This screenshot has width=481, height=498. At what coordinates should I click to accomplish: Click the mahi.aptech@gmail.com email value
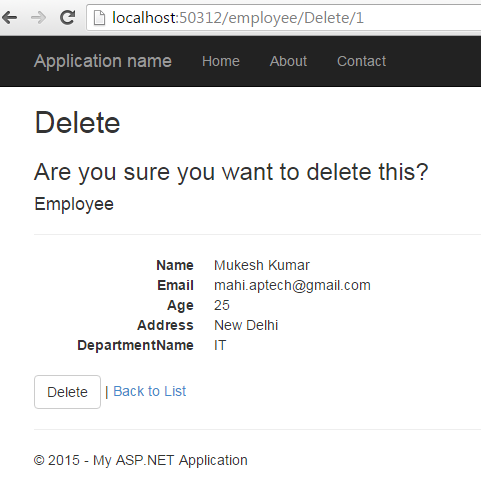292,285
